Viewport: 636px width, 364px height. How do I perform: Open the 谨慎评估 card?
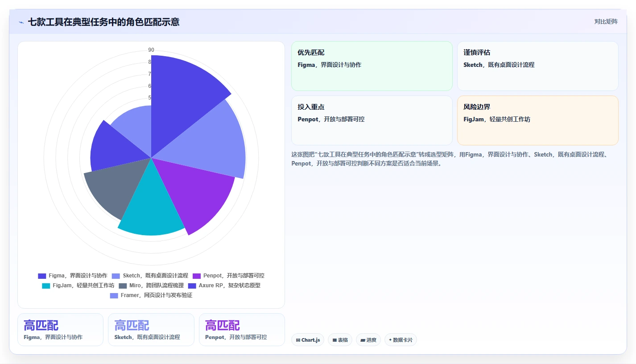538,66
